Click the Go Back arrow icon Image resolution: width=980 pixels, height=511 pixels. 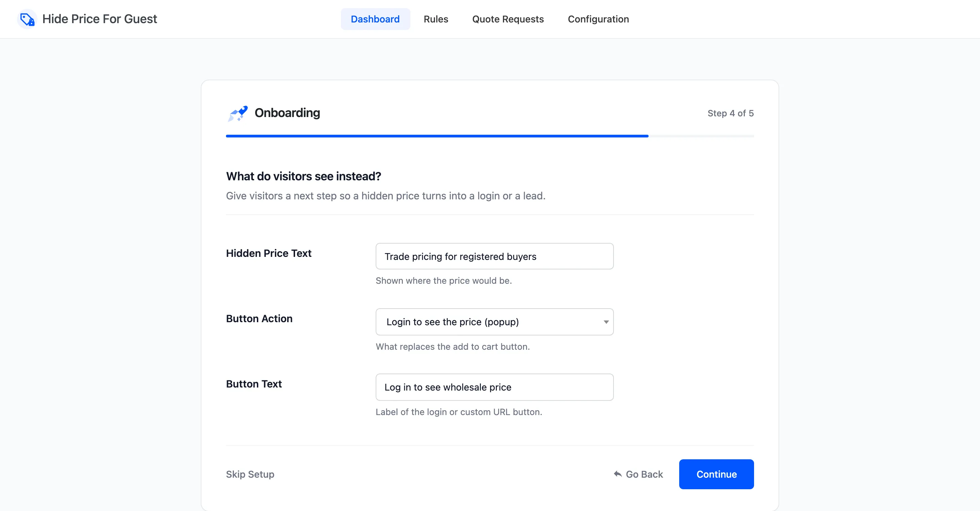pyautogui.click(x=618, y=474)
